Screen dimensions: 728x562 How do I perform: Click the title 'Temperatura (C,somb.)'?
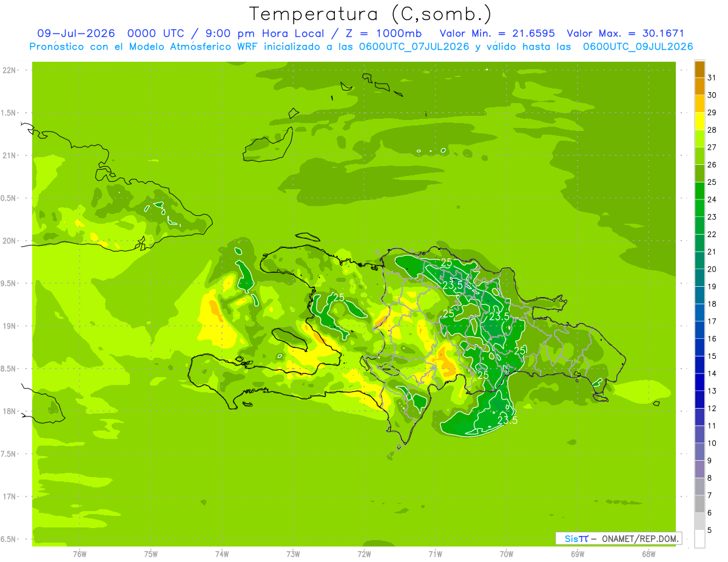pyautogui.click(x=370, y=15)
